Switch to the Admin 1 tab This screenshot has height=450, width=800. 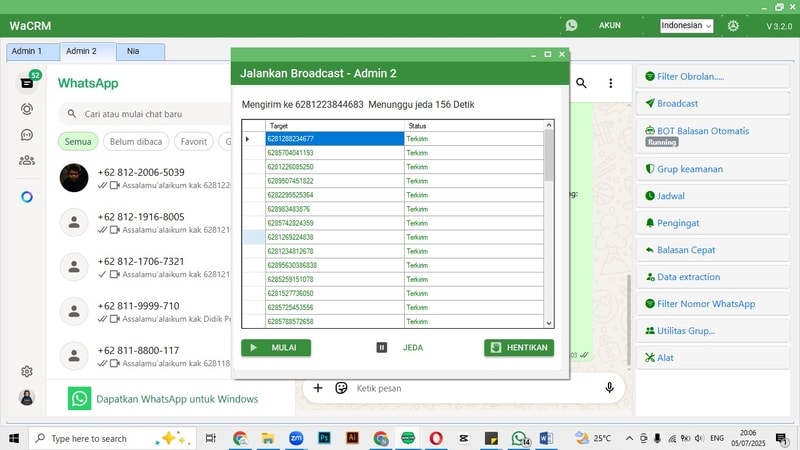point(33,52)
